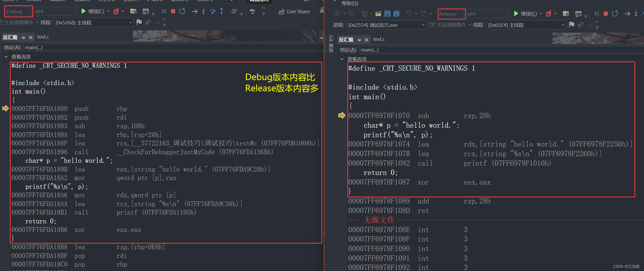Open thread dropdown [0x5068] 主线程
The height and width of the screenshot is (271, 644).
93,23
